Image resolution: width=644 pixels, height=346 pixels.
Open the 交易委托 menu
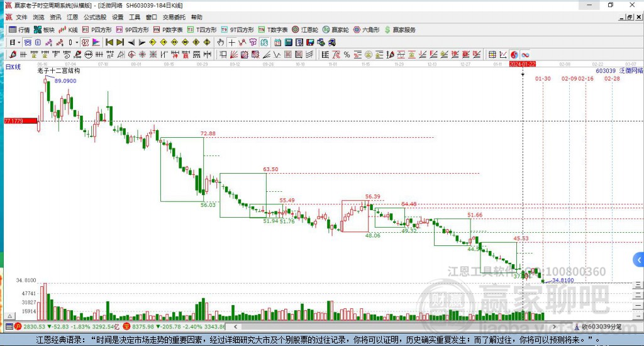174,17
